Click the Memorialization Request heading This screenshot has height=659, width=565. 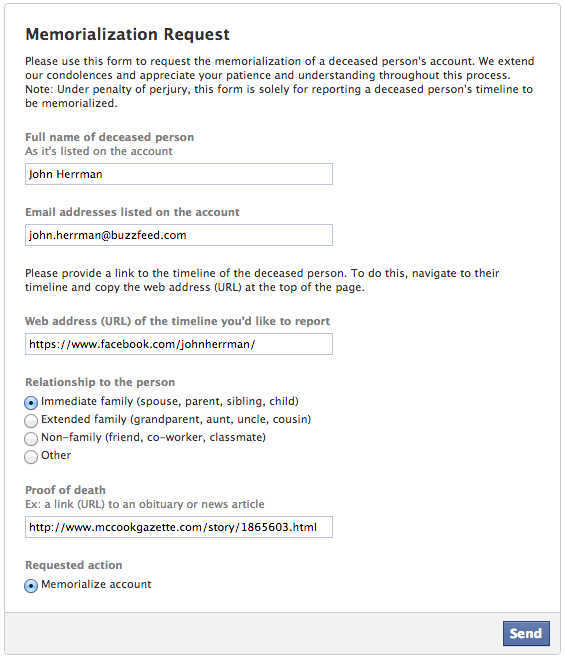(127, 34)
